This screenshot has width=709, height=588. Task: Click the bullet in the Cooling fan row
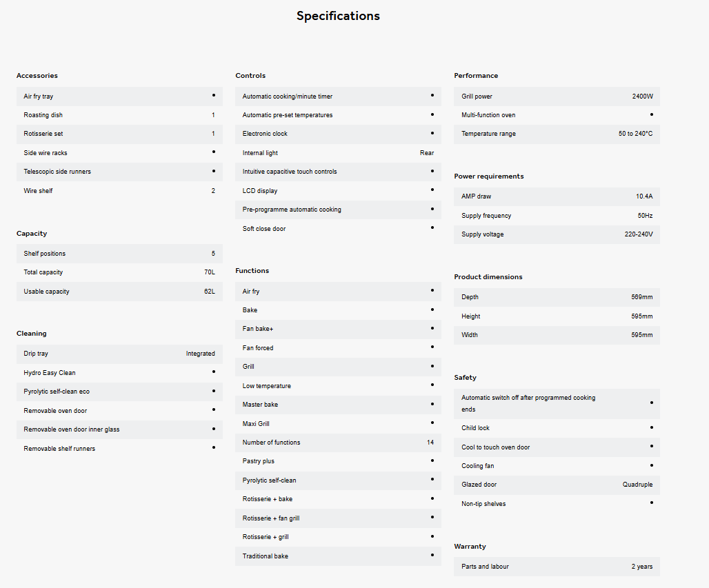tap(651, 465)
